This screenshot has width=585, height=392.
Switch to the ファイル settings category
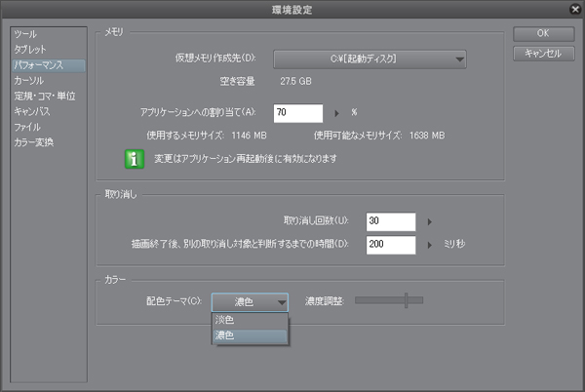(x=27, y=127)
